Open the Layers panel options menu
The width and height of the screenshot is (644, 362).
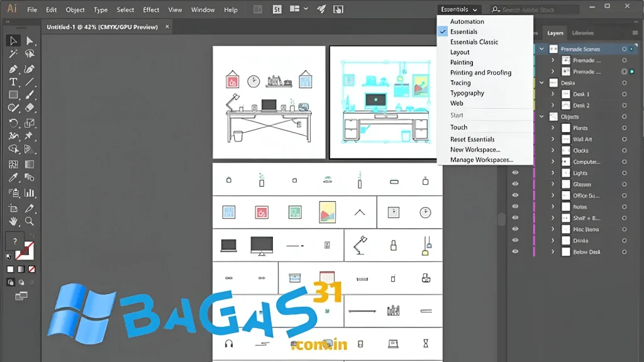tap(635, 33)
